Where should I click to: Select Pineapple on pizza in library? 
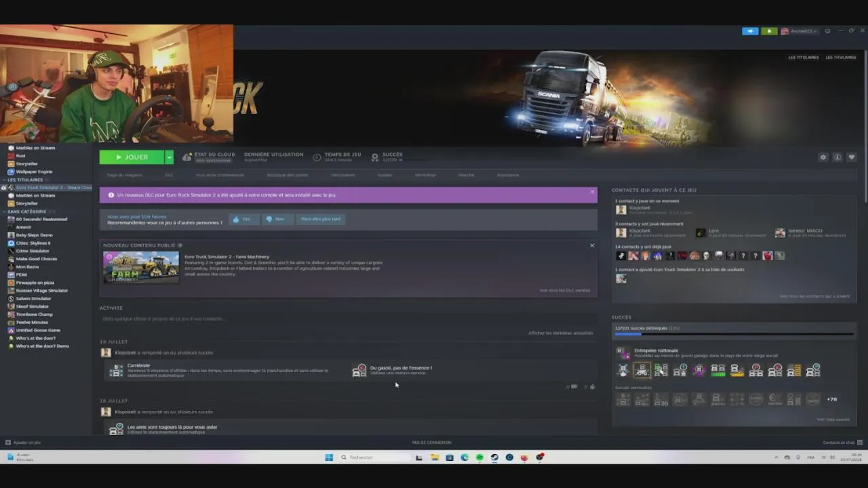point(35,283)
